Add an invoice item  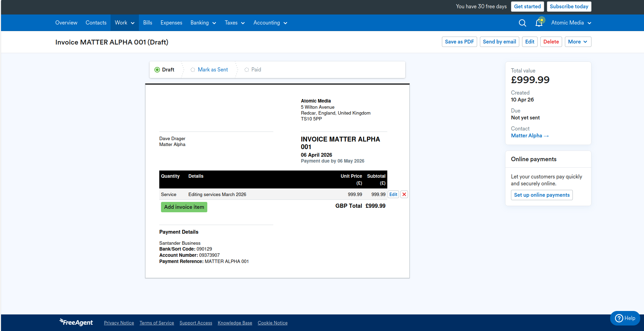point(184,207)
